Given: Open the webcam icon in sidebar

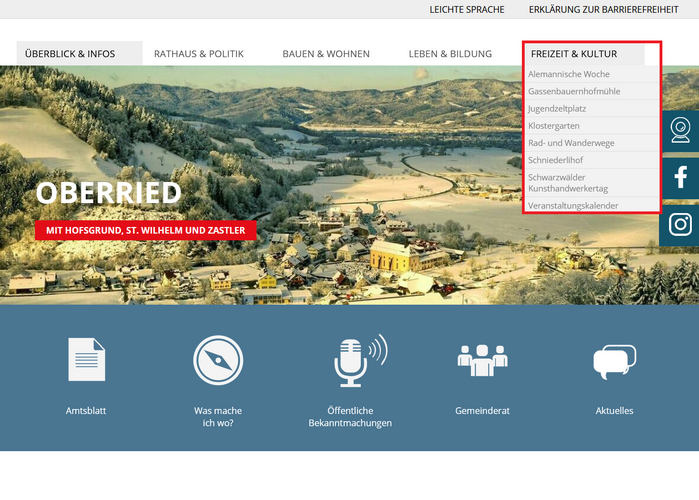Looking at the screenshot, I should [x=680, y=131].
